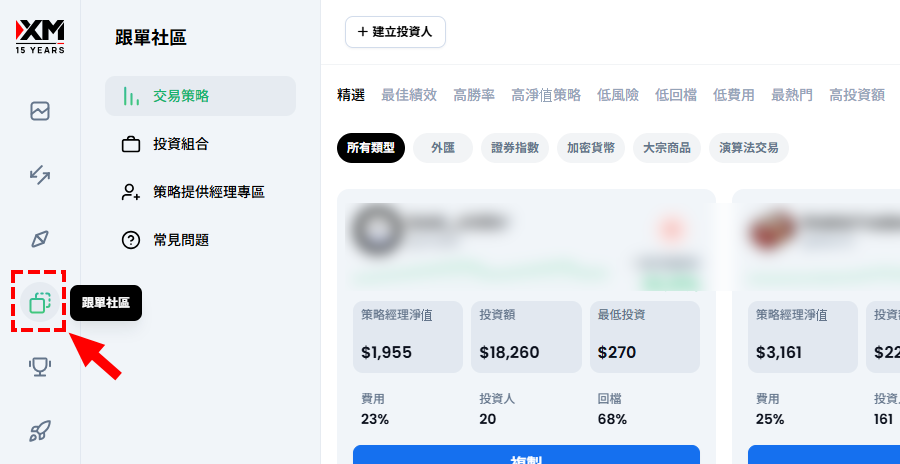Select 交易策略 in the side menu
900x464 pixels.
[200, 96]
